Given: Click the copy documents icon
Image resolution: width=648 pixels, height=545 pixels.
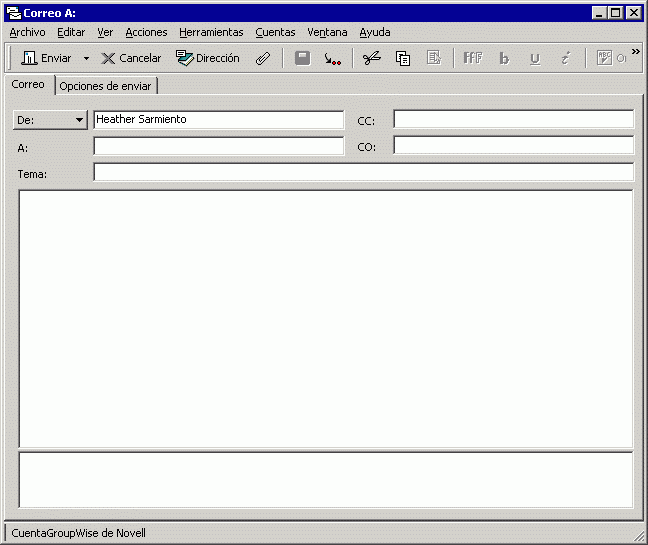Looking at the screenshot, I should [x=403, y=58].
